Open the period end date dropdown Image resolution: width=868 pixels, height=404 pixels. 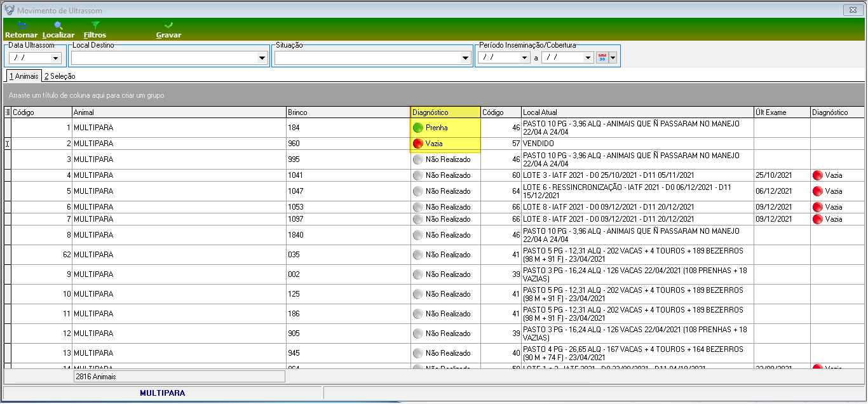(x=588, y=58)
